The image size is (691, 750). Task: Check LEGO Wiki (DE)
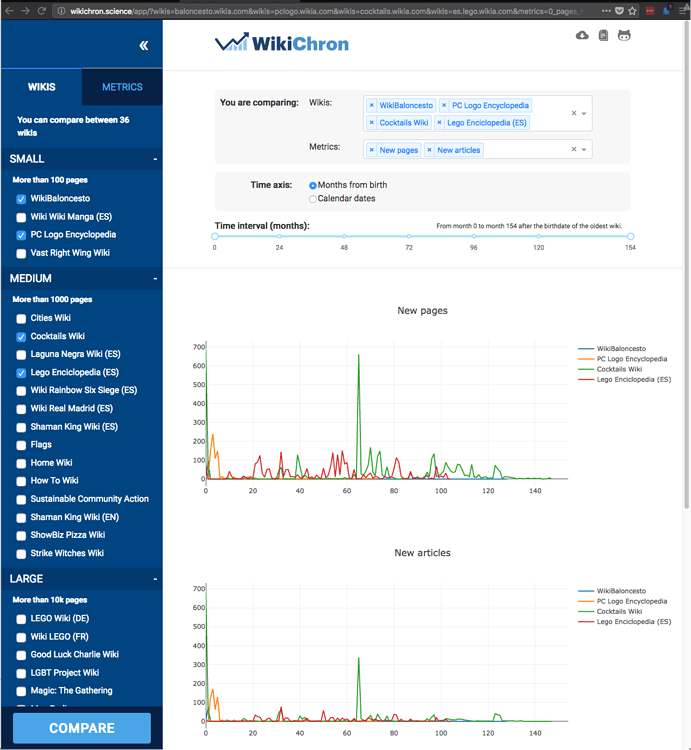click(x=21, y=619)
